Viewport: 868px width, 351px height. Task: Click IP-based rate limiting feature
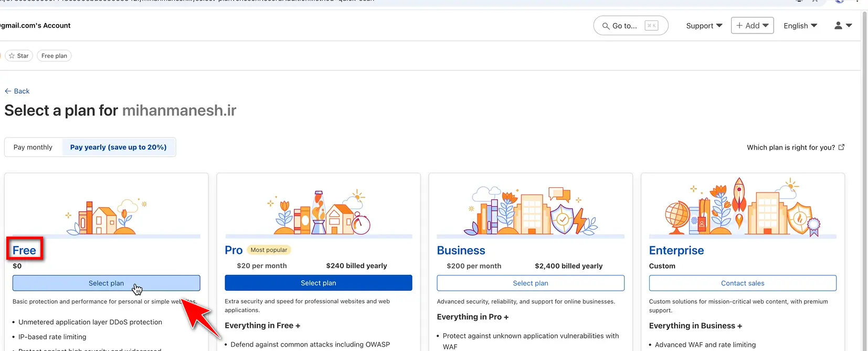tap(52, 337)
